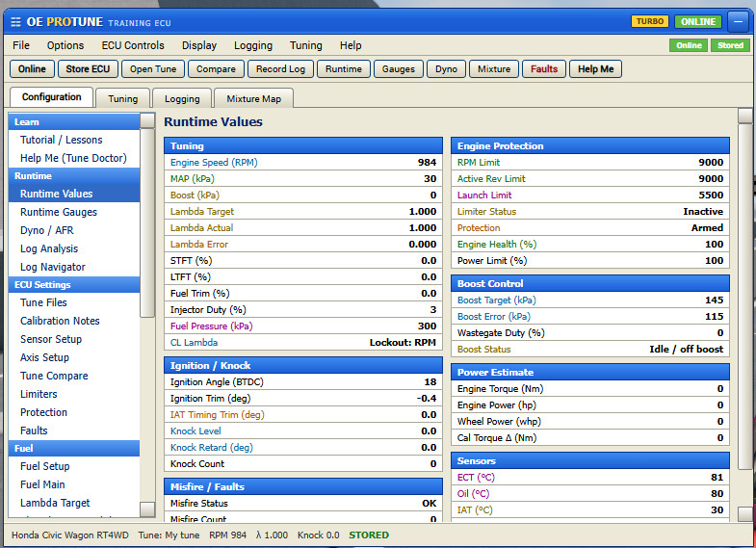Click the Help Me toolbar button

595,69
